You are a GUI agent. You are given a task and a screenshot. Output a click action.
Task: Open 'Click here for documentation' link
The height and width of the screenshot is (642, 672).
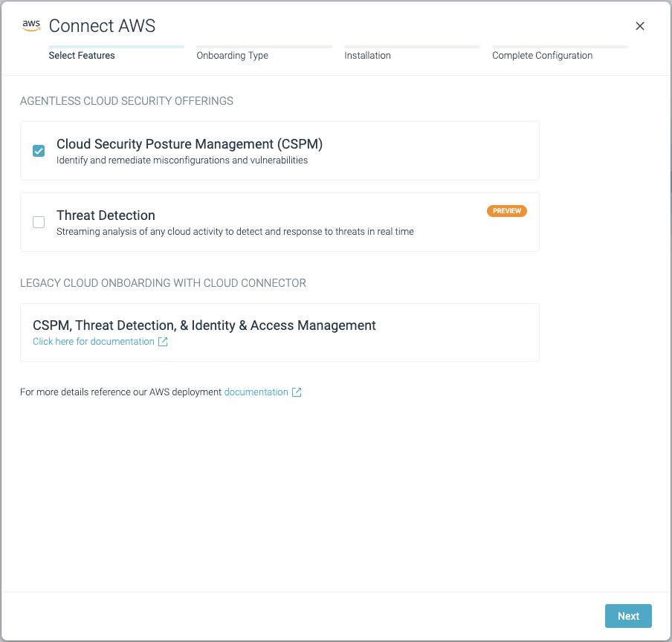(94, 341)
